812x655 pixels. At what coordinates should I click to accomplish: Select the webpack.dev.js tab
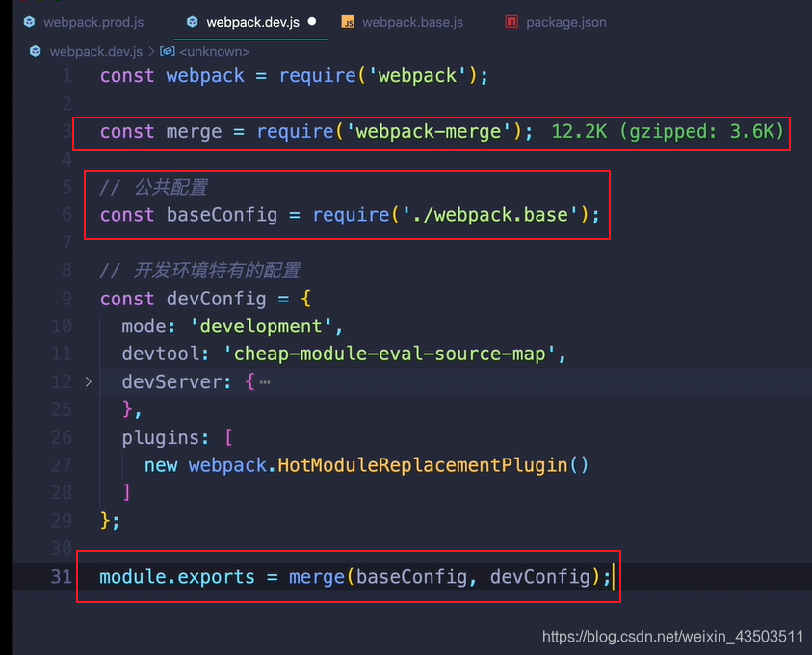250,23
